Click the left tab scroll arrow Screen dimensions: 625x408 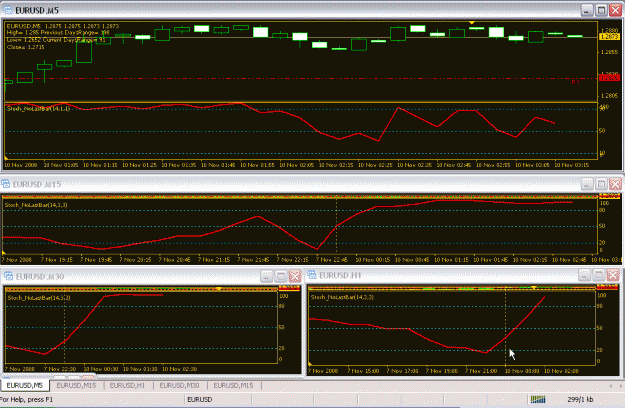tap(611, 386)
